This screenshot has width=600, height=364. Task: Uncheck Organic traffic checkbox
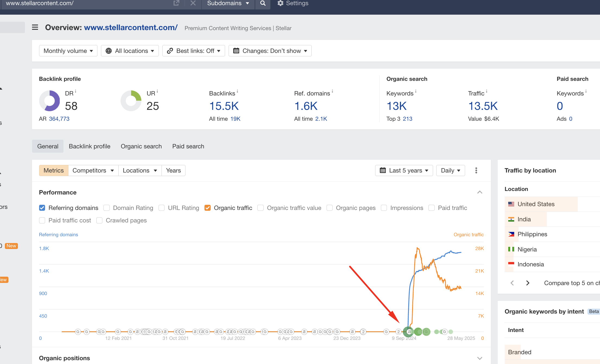[x=207, y=208]
